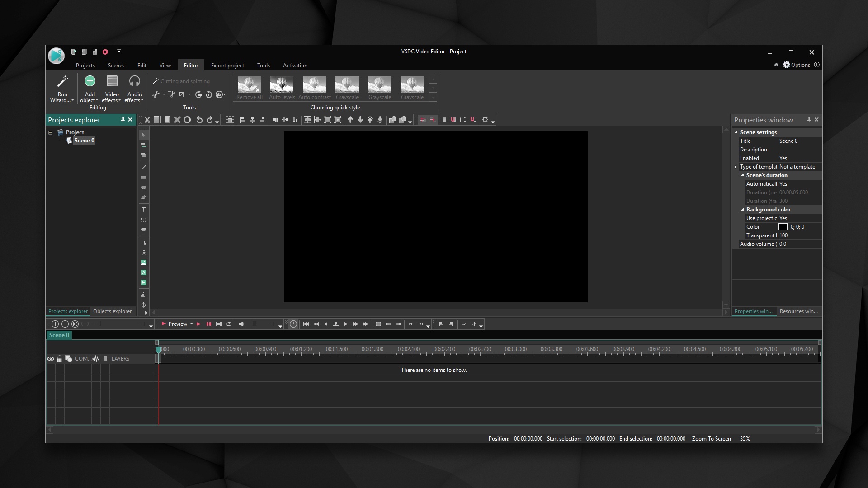The height and width of the screenshot is (488, 868).
Task: Toggle the timeline lock icon
Action: pos(59,359)
